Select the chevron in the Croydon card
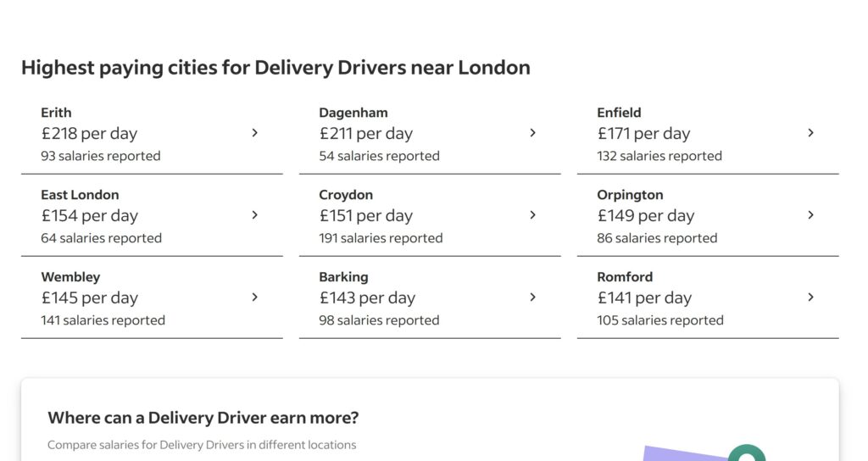Image resolution: width=868 pixels, height=461 pixels. click(x=532, y=214)
